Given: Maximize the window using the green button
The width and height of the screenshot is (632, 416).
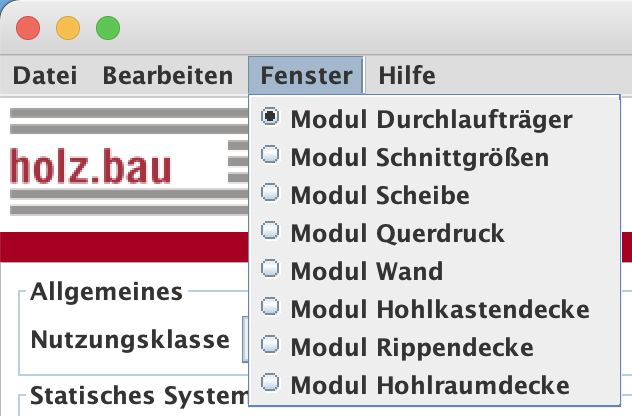Looking at the screenshot, I should point(107,28).
